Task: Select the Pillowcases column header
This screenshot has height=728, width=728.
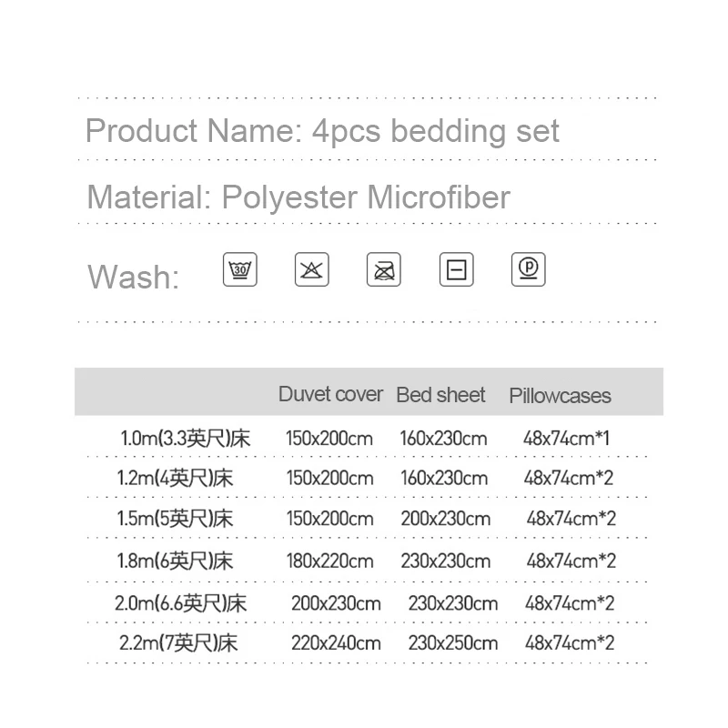Action: [560, 396]
